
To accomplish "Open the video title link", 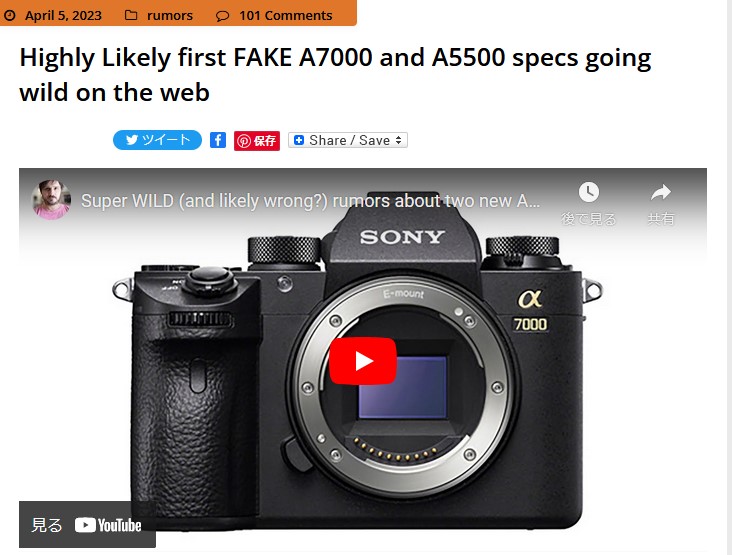I will pos(310,201).
